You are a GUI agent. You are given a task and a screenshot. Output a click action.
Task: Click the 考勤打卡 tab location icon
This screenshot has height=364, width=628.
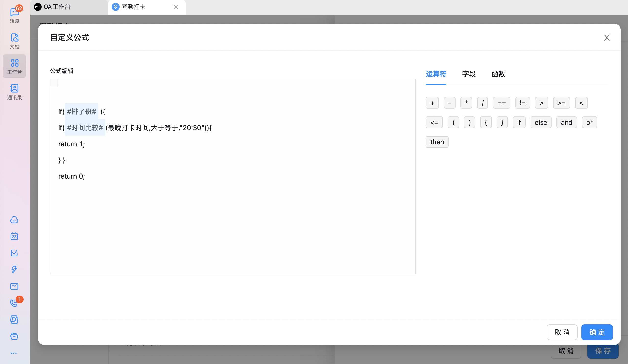click(x=115, y=7)
